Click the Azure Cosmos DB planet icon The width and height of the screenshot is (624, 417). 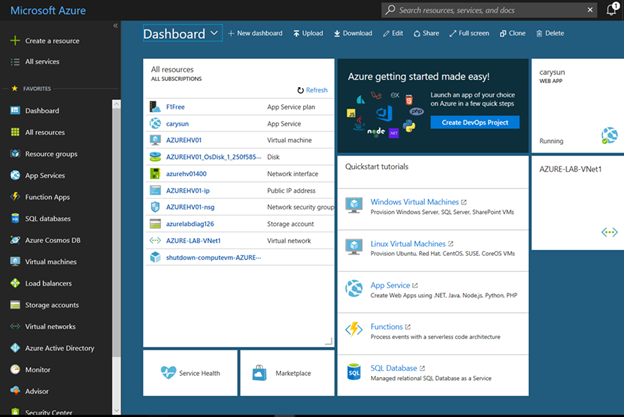click(x=15, y=240)
